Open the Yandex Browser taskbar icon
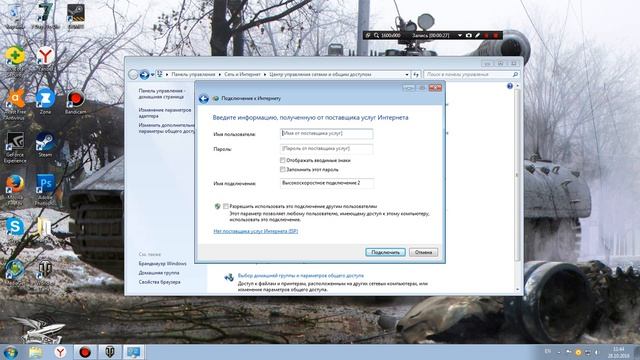The height and width of the screenshot is (360, 640). point(60,352)
